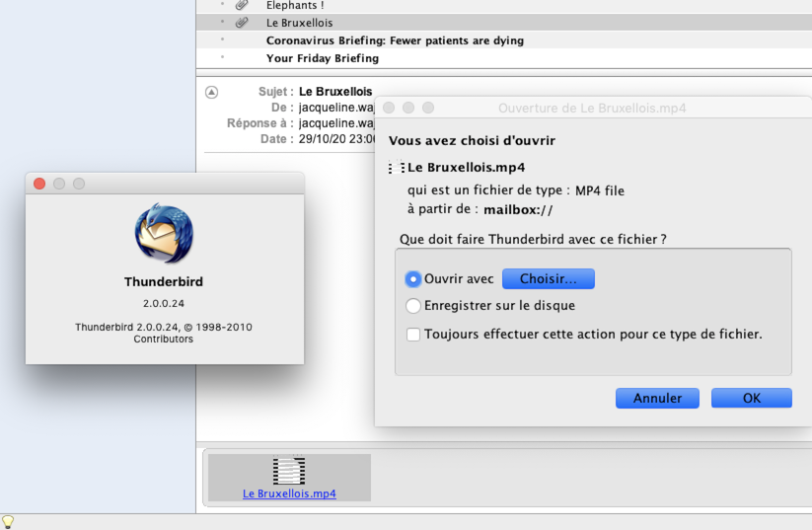Open the Le Bruxellois.mp4 attachment link
The width and height of the screenshot is (812, 530).
pyautogui.click(x=289, y=493)
